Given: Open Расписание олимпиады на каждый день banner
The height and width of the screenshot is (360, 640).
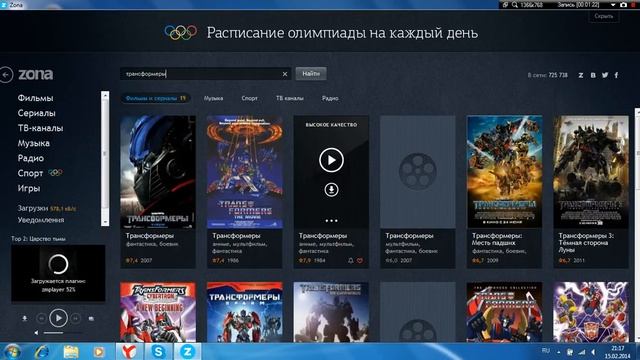Looking at the screenshot, I should click(x=342, y=33).
